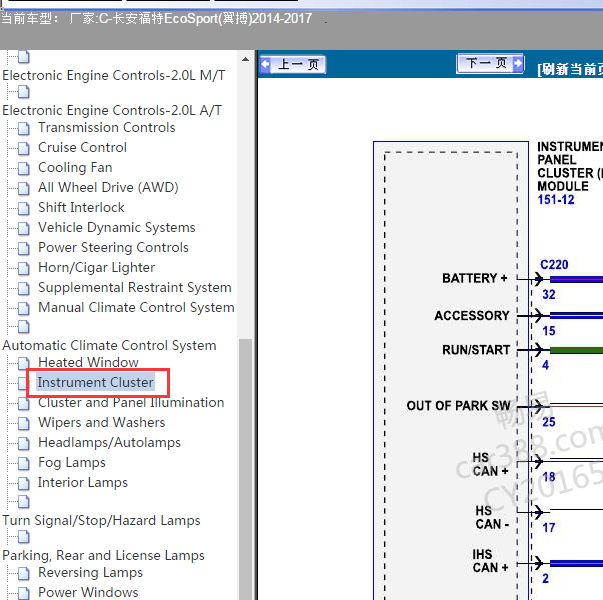Image resolution: width=603 pixels, height=600 pixels.
Task: Click the ACCESSORY pin label
Action: point(472,315)
